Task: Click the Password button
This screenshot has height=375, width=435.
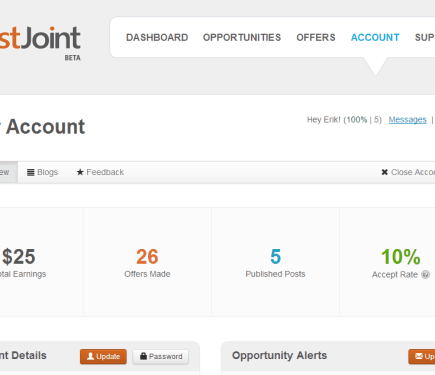Action: (x=161, y=356)
